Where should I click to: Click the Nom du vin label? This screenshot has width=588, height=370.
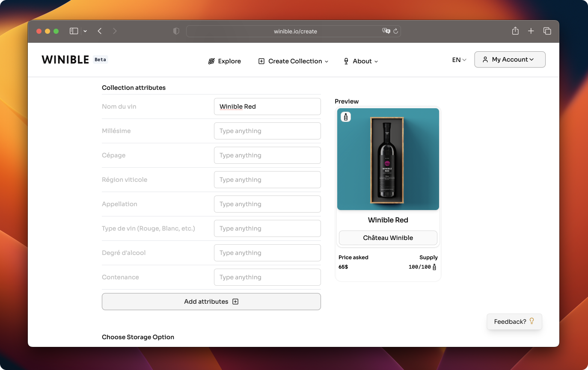point(119,107)
